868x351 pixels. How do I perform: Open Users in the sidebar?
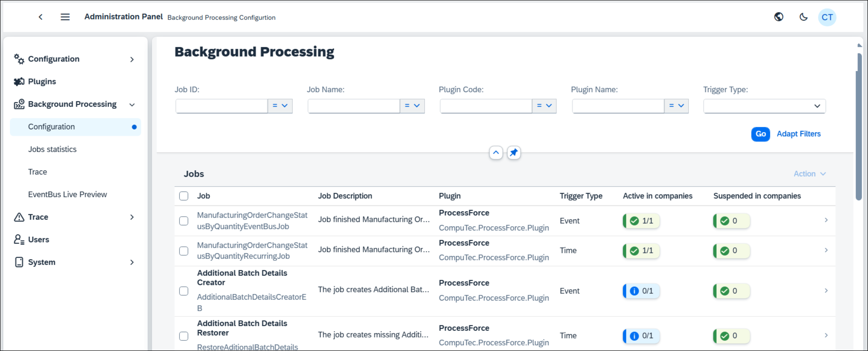38,239
